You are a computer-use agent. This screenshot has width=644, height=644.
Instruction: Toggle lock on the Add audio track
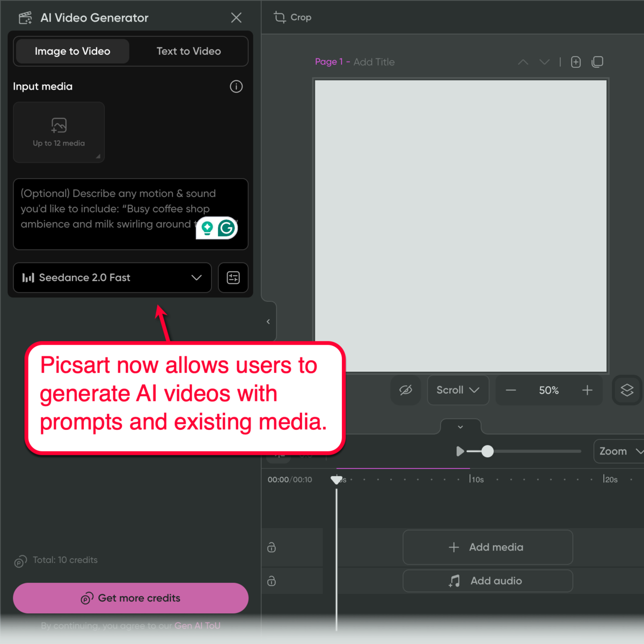pyautogui.click(x=272, y=581)
